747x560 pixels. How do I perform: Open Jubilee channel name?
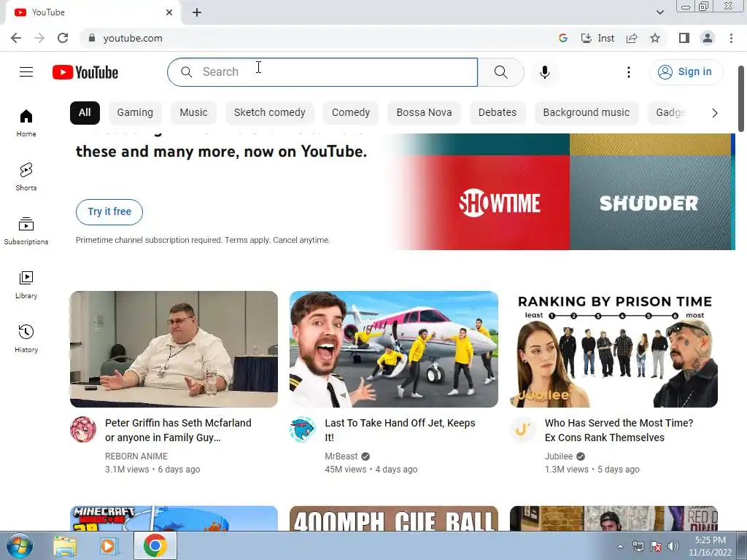(x=559, y=456)
